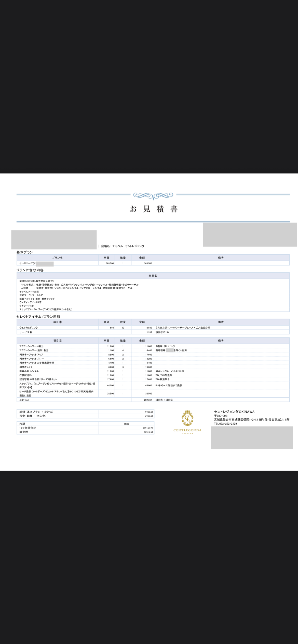
Task: Tap the 1,287 service charge amount
Action: pos(149,332)
